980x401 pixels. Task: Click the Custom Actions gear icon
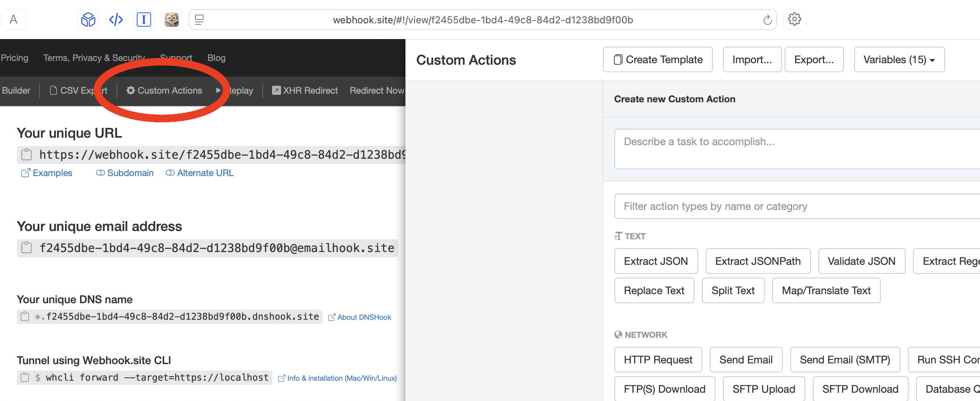[130, 90]
